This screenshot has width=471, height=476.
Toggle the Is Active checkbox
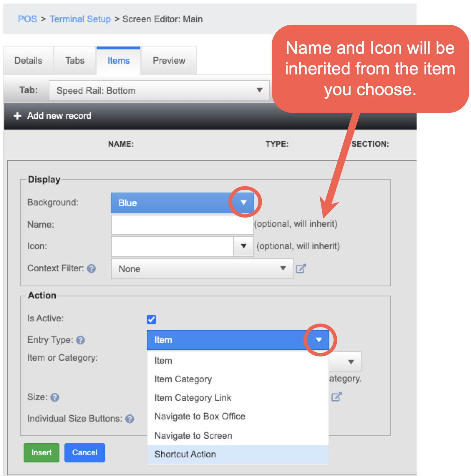pyautogui.click(x=151, y=319)
